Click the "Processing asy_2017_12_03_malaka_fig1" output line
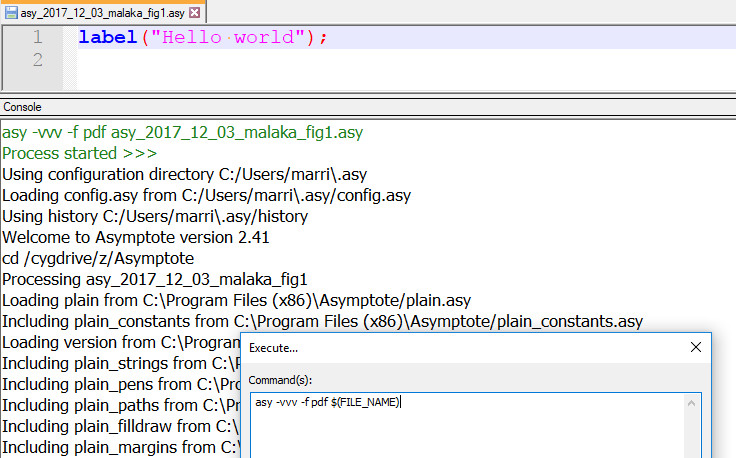Image resolution: width=736 pixels, height=458 pixels. click(x=154, y=280)
